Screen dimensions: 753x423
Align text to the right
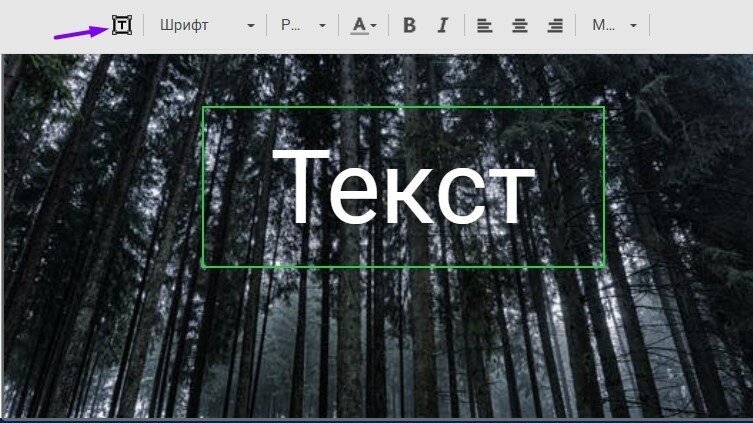point(555,25)
